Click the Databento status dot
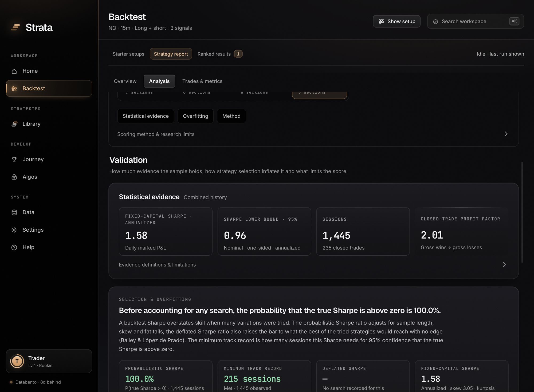This screenshot has width=534, height=392. 11,382
